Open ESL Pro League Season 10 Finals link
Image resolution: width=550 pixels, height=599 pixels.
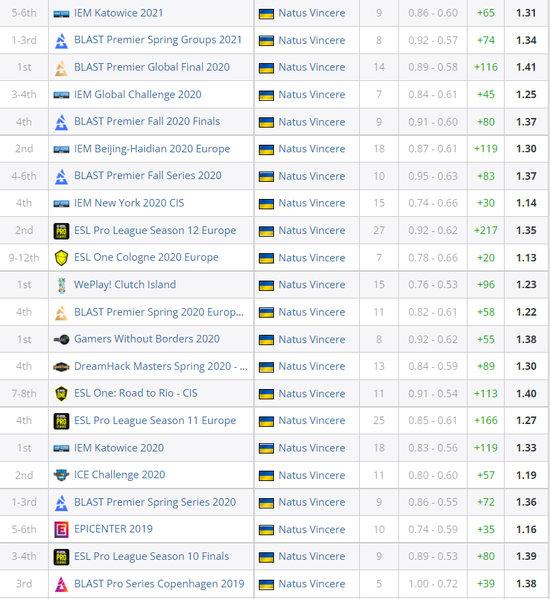click(x=152, y=557)
